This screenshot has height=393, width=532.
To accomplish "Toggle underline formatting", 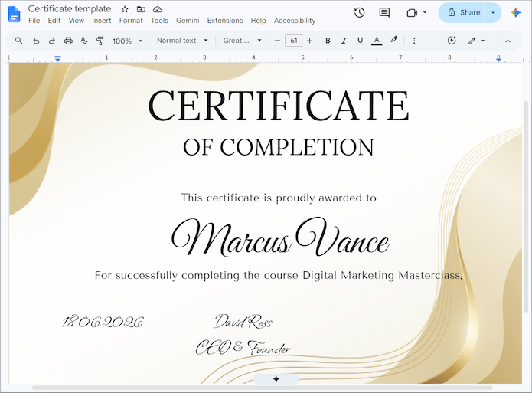I will pyautogui.click(x=360, y=41).
